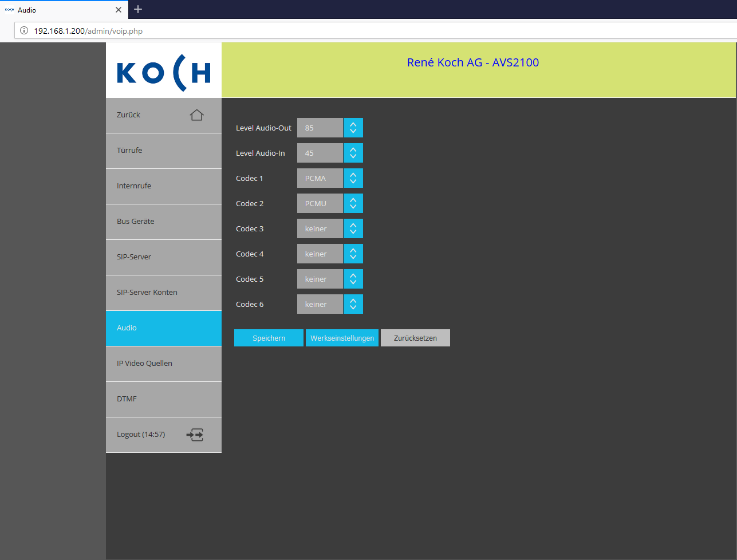This screenshot has height=560, width=737.
Task: Expand the Codec 3 dropdown arrow
Action: pos(353,228)
